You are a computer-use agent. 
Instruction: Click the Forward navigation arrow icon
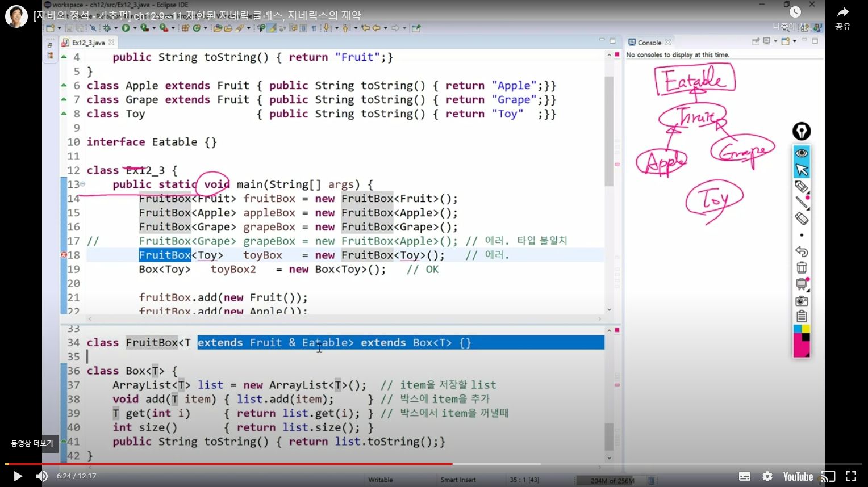pyautogui.click(x=395, y=28)
